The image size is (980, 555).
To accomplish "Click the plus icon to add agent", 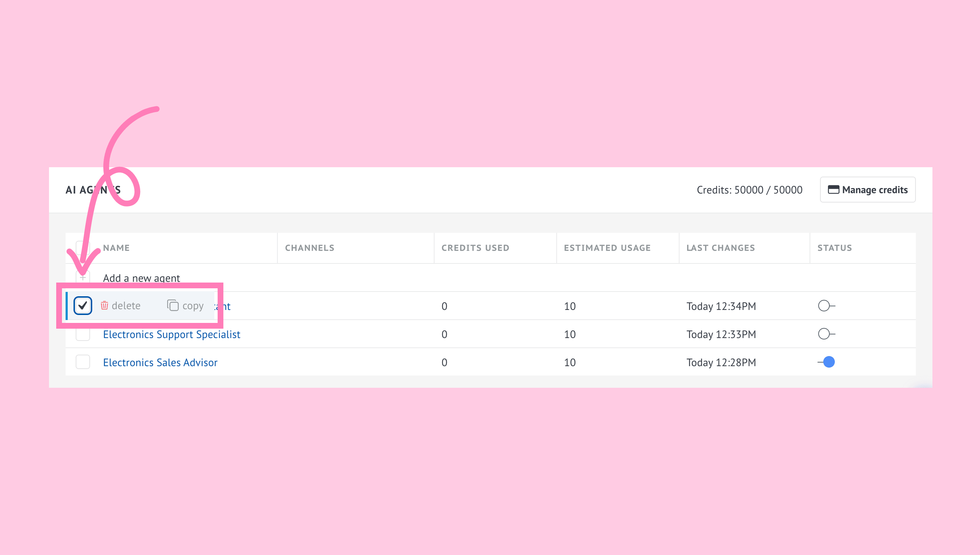I will 83,277.
